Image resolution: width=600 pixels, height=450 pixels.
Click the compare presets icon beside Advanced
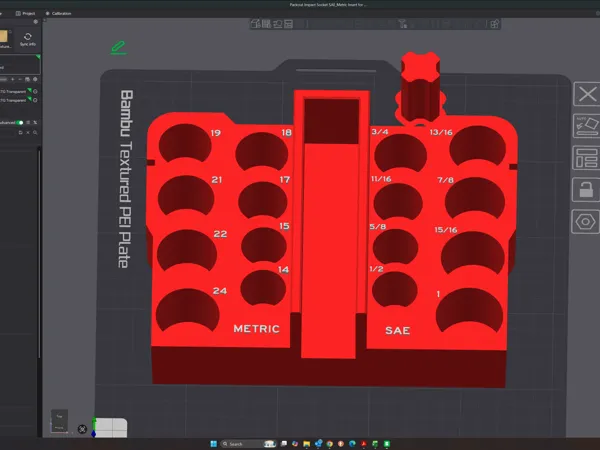click(x=35, y=122)
